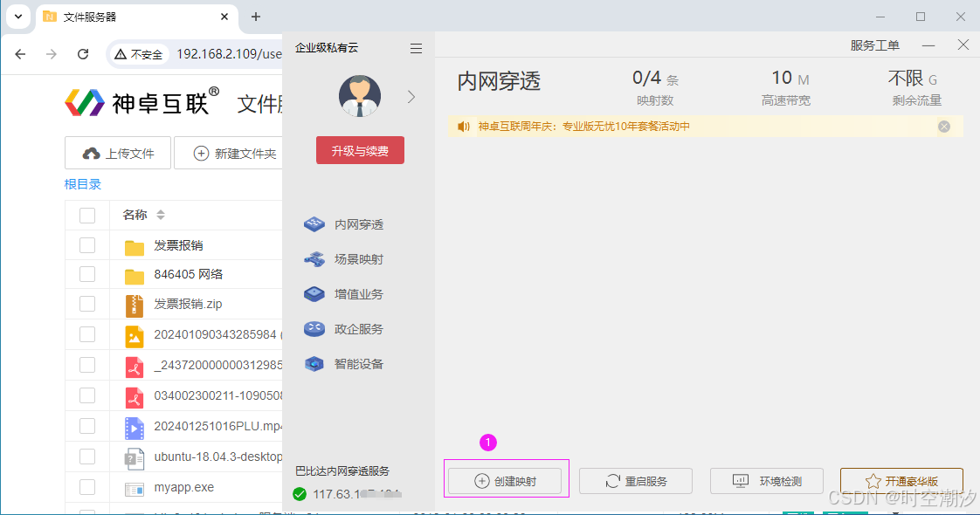Screen dimensions: 980x515
Task: Click the 增值业务 sidebar icon
Action: (x=314, y=294)
